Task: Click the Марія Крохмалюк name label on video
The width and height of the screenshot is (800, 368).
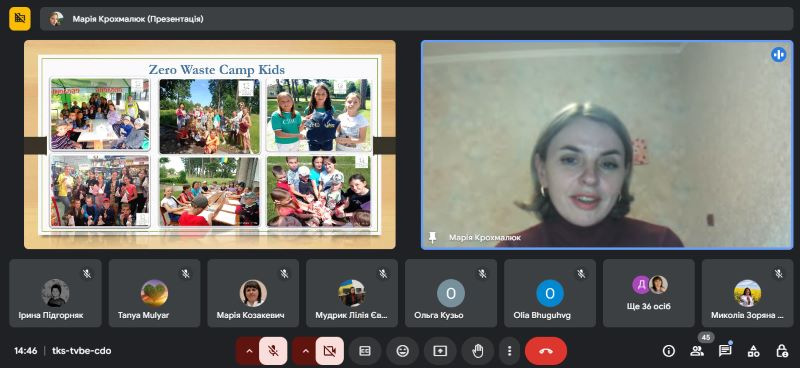Action: [485, 238]
